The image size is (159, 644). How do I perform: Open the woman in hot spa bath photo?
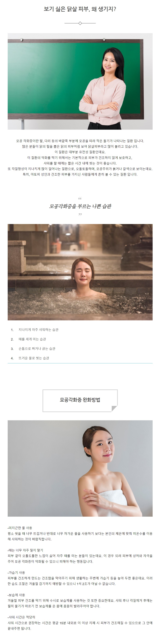tap(80, 272)
